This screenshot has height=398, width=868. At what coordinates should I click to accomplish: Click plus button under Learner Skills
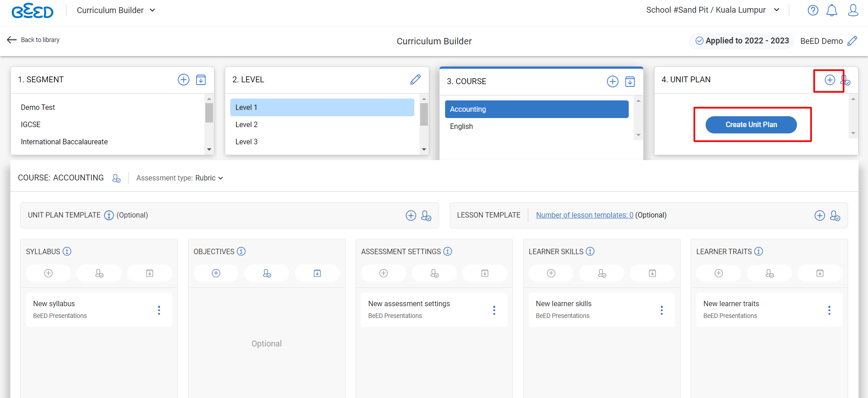(x=551, y=273)
